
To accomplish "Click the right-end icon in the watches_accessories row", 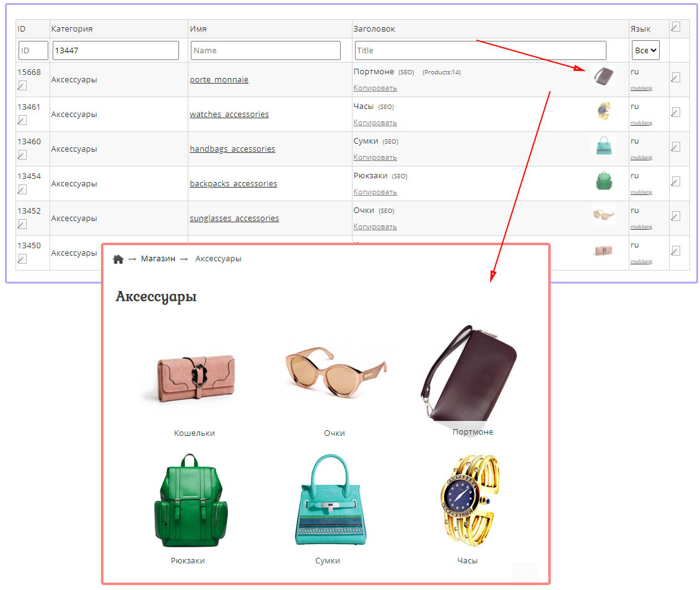I will pos(675,112).
